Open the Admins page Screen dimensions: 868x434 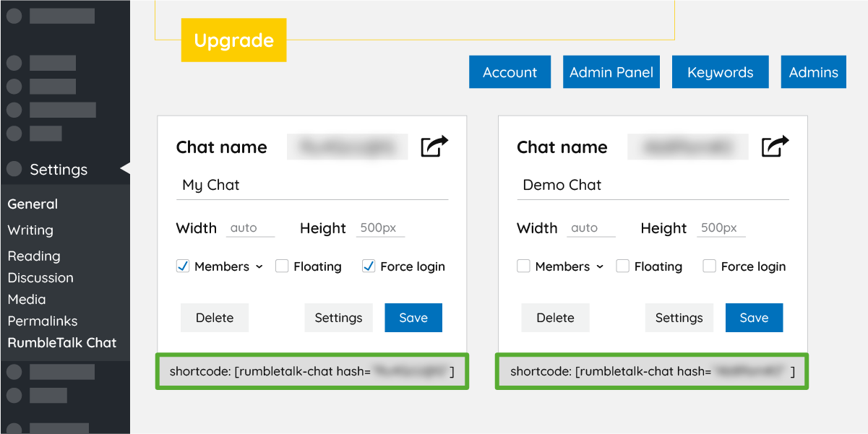pos(813,71)
